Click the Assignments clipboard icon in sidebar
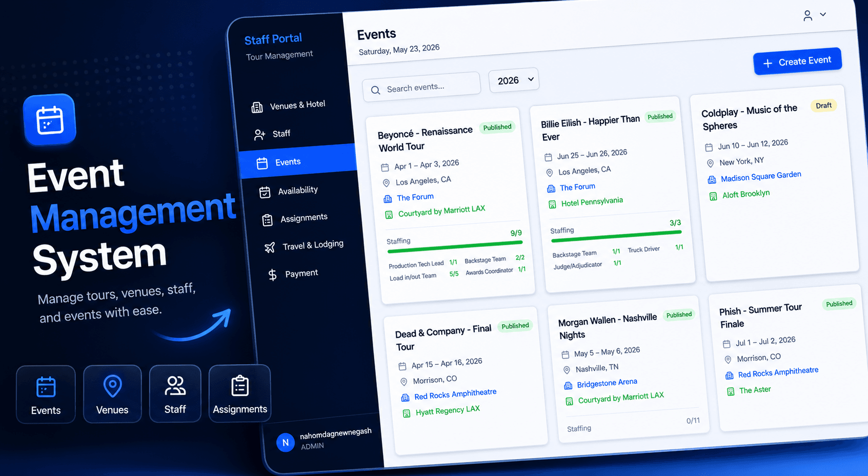 267,220
